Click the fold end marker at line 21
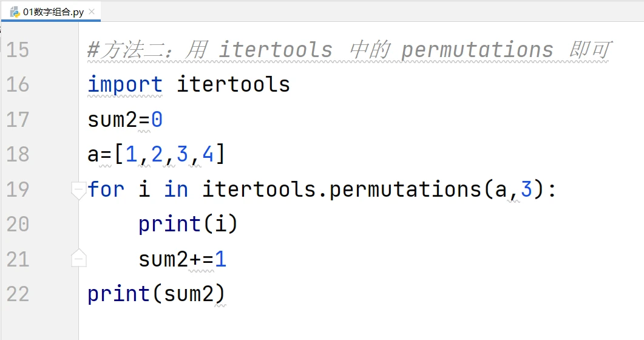 [x=78, y=259]
